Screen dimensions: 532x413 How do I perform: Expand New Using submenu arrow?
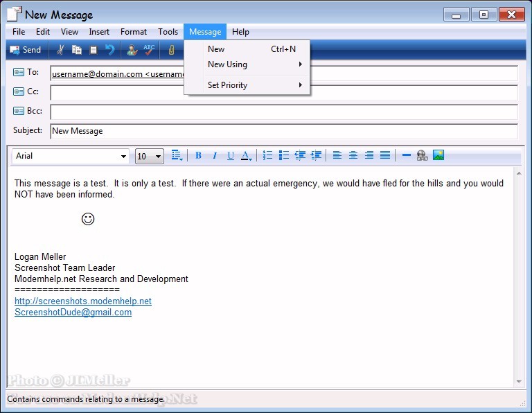tap(300, 64)
